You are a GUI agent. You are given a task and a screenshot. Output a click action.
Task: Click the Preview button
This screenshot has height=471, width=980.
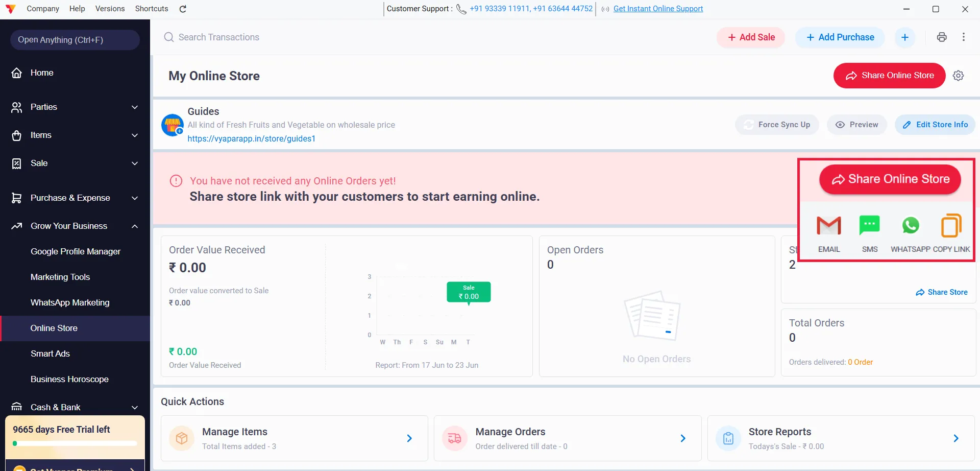(x=857, y=125)
